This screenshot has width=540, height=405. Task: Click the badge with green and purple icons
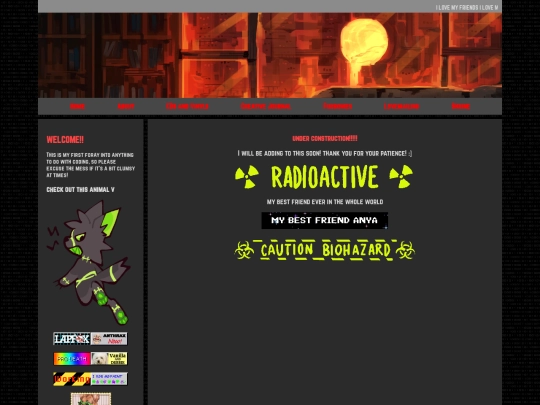tap(109, 379)
